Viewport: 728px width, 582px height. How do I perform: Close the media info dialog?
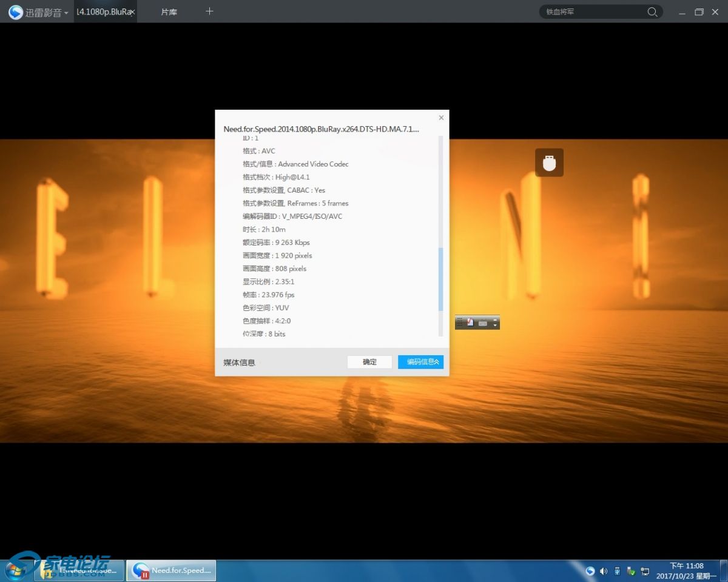441,118
